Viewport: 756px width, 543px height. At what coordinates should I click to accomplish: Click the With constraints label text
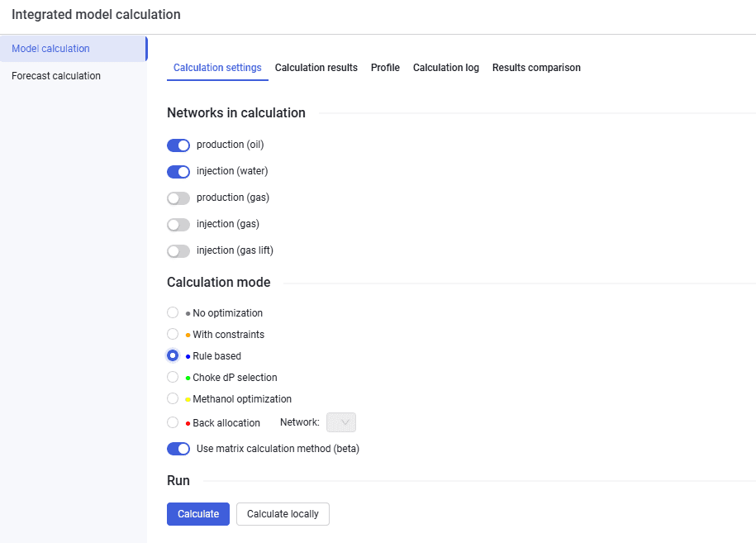coord(229,335)
